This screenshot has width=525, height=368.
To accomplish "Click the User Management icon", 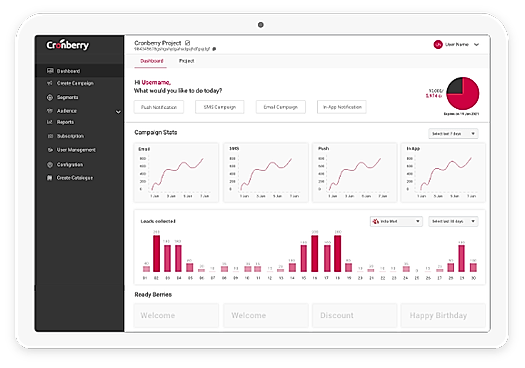I will click(x=50, y=150).
